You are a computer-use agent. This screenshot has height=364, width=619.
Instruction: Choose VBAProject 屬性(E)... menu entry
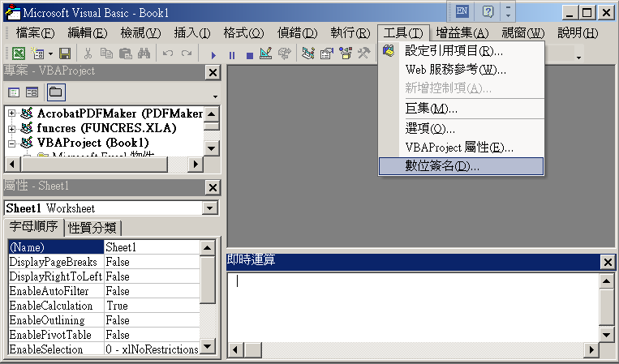coord(461,148)
